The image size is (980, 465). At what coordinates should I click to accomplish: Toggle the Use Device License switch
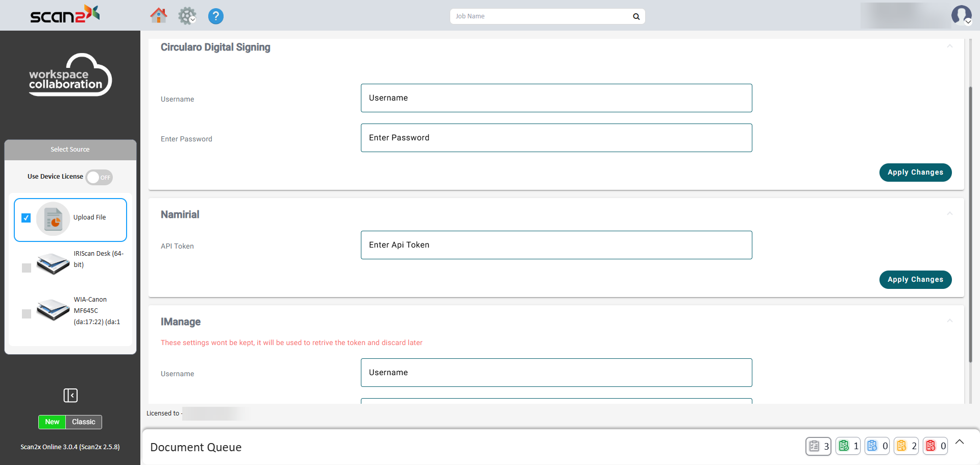tap(99, 177)
